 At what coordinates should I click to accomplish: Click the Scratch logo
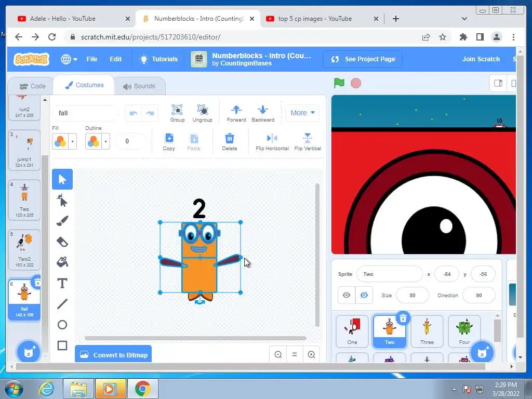click(x=31, y=59)
